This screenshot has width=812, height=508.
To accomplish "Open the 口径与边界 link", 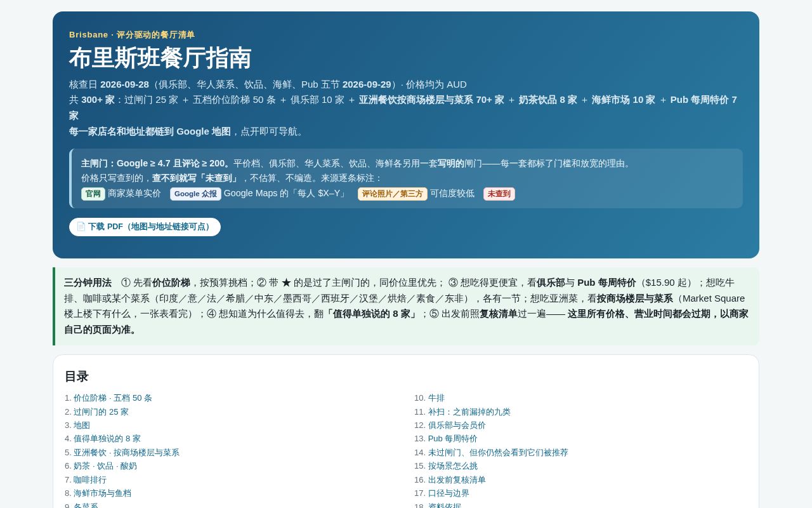I will click(449, 493).
